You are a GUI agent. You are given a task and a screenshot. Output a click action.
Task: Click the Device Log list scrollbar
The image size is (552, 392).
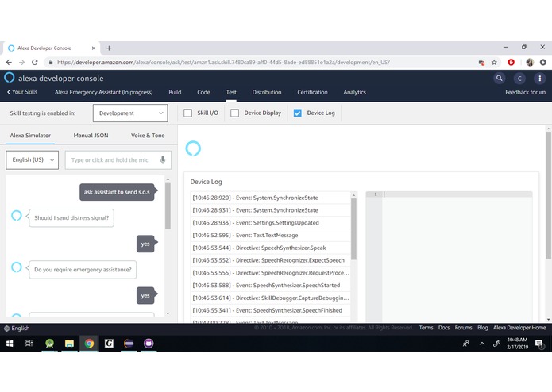coord(353,229)
